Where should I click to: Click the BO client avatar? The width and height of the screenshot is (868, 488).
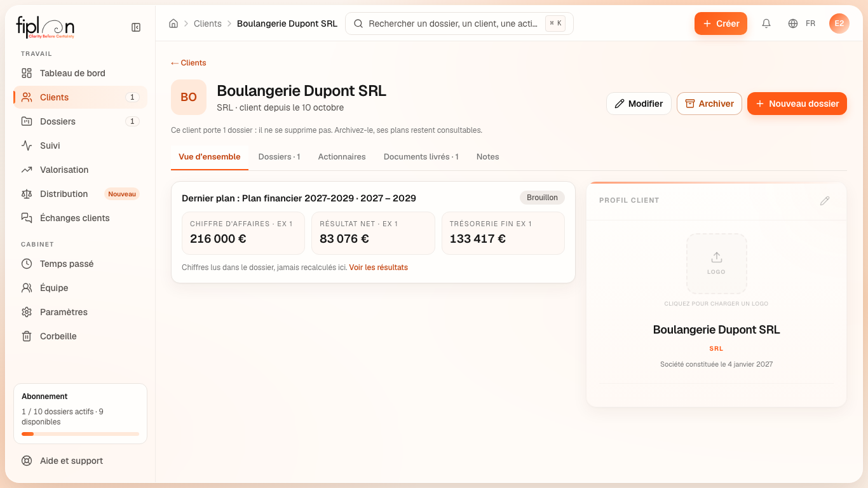click(189, 97)
